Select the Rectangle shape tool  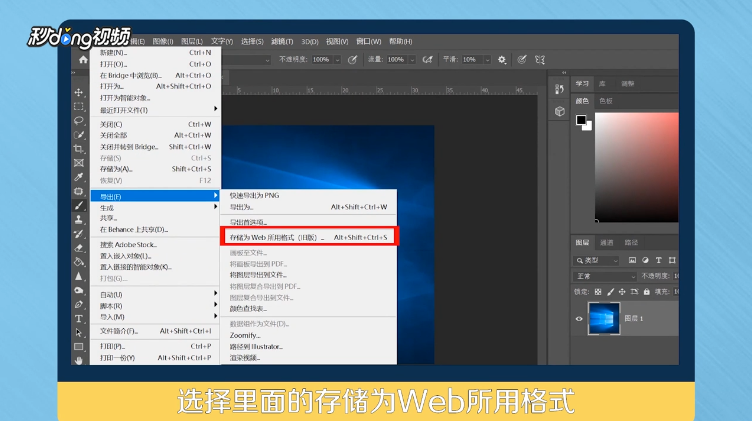pos(79,347)
